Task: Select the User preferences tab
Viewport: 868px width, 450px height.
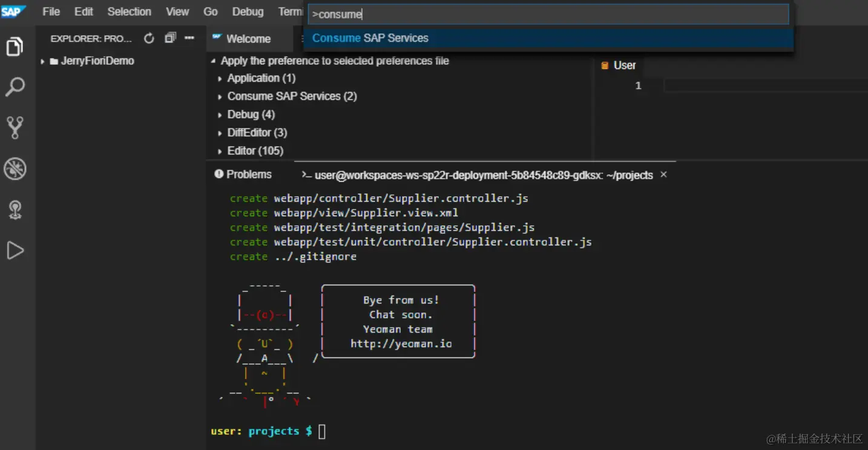Action: click(x=618, y=65)
